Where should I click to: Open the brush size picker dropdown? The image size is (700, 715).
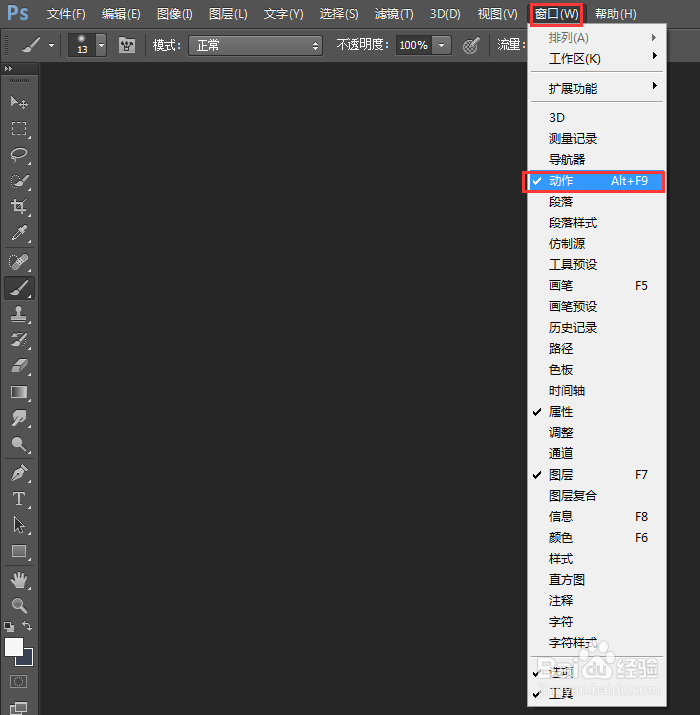click(101, 45)
